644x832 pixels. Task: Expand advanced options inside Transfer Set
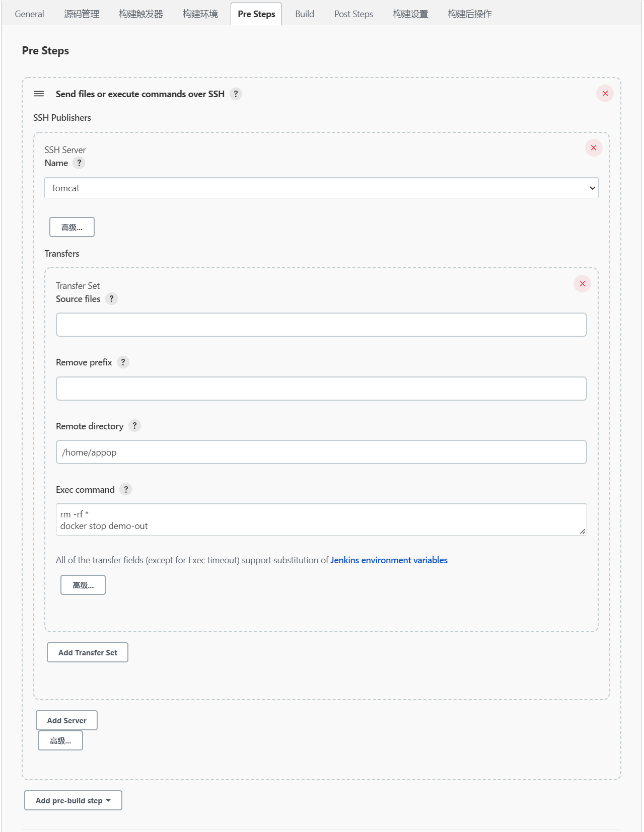pos(83,585)
